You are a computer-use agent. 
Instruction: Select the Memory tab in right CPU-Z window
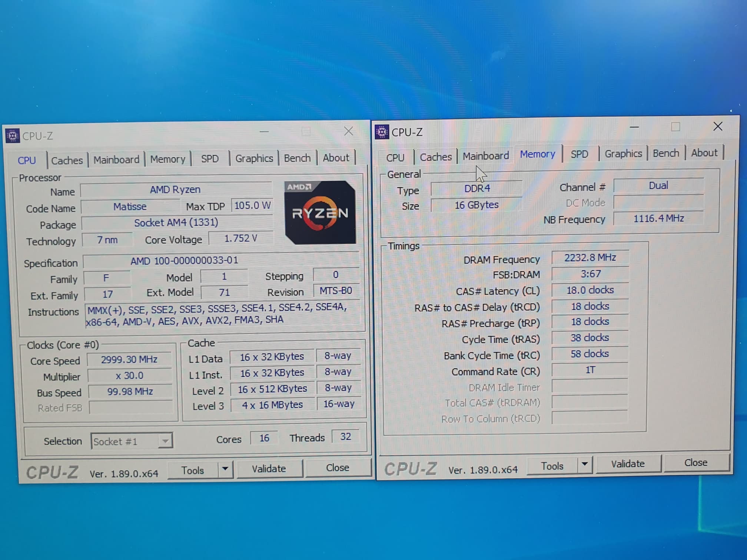click(x=538, y=154)
